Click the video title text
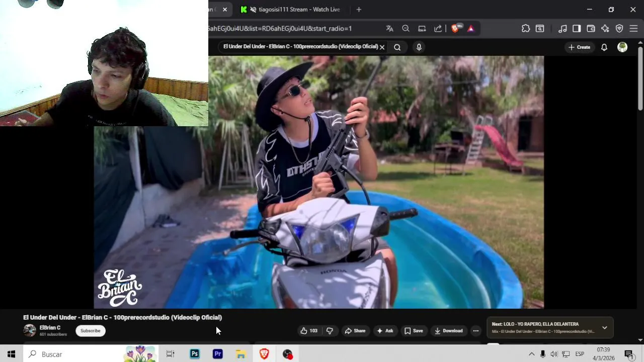Viewport: 644px width, 362px height. click(x=122, y=317)
